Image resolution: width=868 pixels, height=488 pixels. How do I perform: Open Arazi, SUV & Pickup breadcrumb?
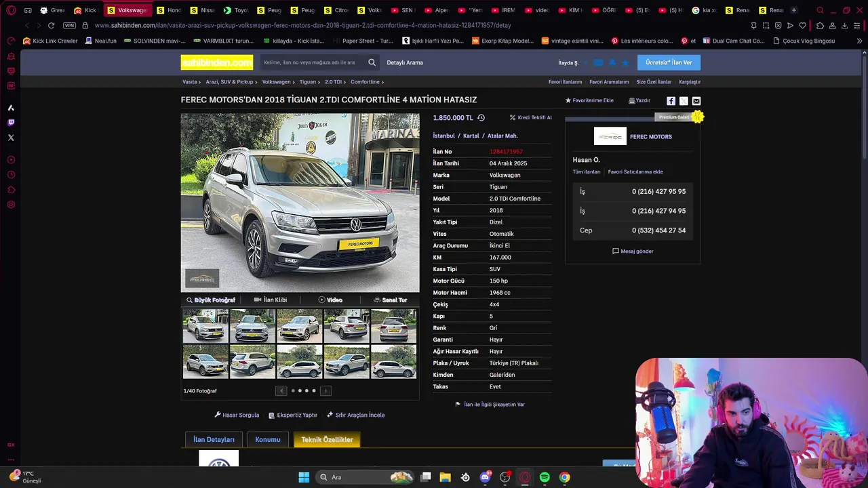tap(229, 82)
